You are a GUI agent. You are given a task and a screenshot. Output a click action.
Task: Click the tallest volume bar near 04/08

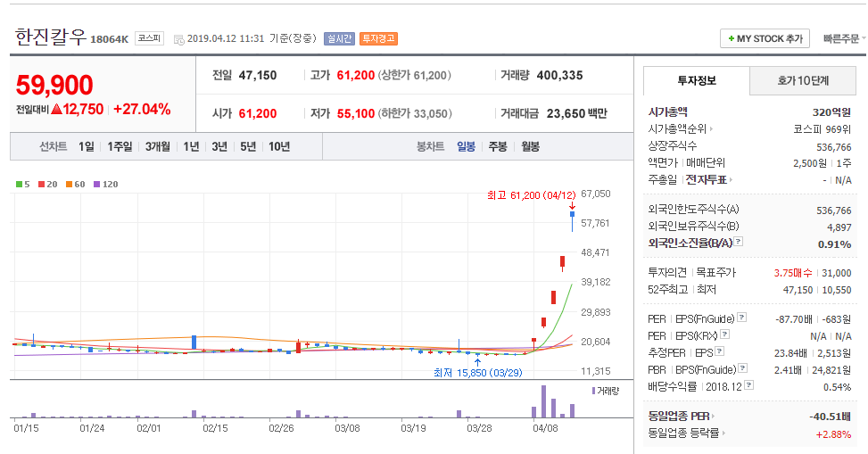click(x=543, y=401)
